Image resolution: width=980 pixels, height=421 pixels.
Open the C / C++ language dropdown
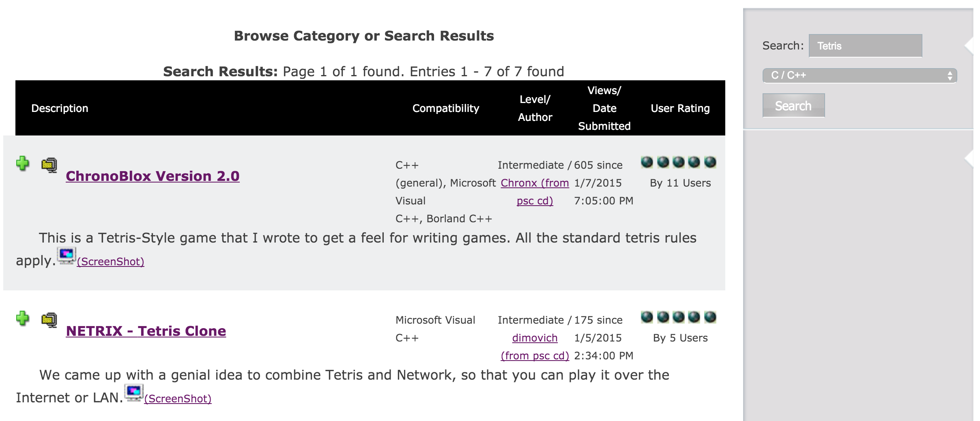pos(856,75)
